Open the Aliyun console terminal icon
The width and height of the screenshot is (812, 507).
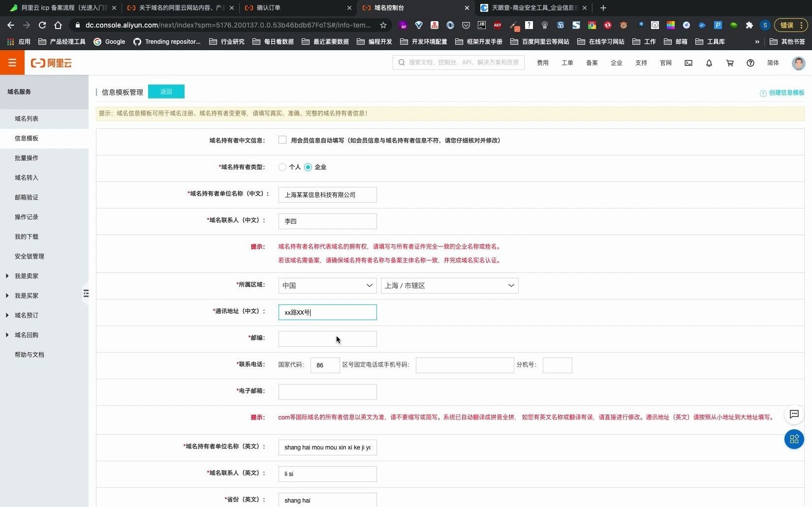coord(688,63)
